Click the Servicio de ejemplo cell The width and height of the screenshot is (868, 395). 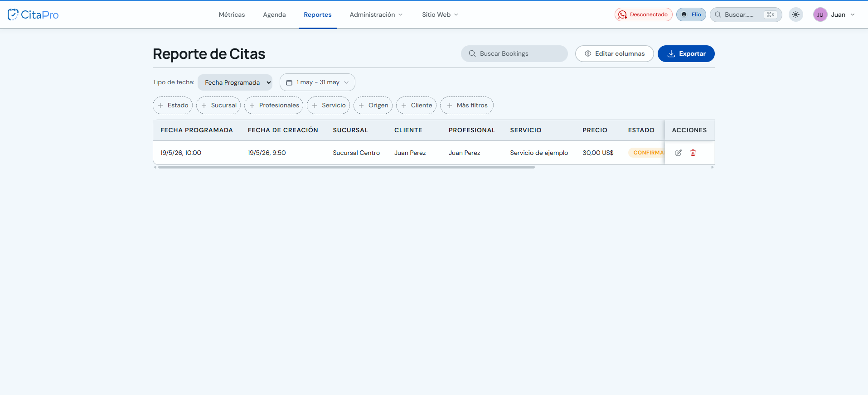click(x=539, y=153)
